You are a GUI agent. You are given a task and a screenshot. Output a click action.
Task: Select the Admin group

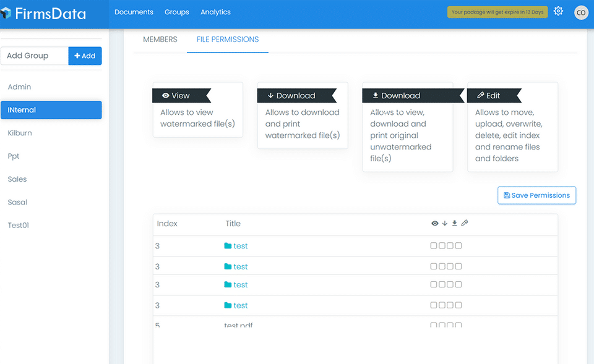click(x=51, y=87)
